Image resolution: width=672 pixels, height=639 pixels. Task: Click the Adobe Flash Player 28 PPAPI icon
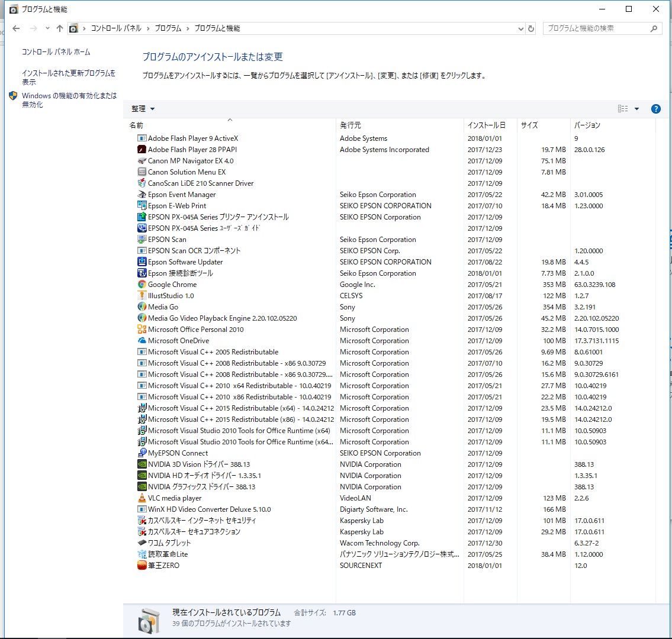tap(142, 150)
